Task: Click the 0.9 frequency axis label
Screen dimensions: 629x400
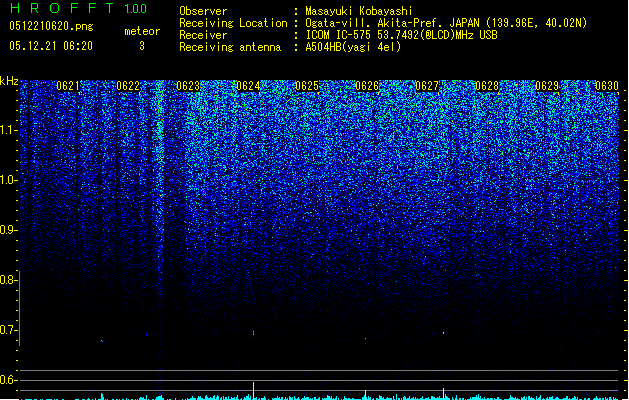Action: [8, 230]
